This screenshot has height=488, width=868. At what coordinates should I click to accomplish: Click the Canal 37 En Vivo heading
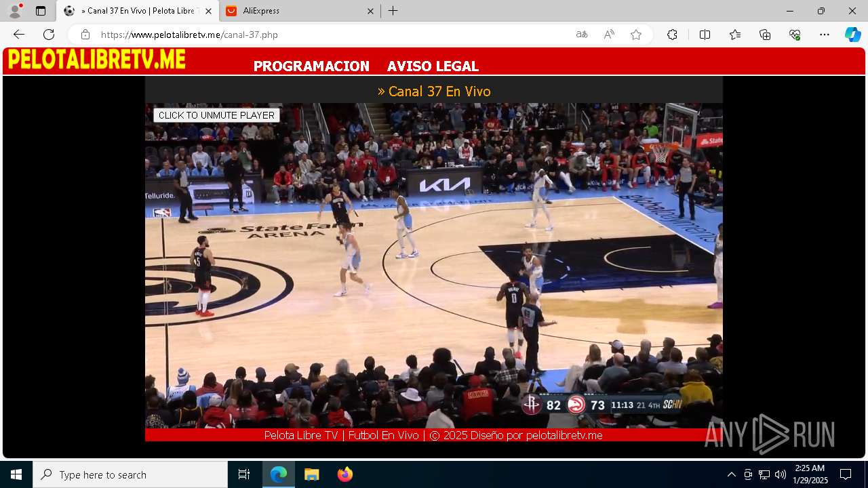click(x=434, y=91)
